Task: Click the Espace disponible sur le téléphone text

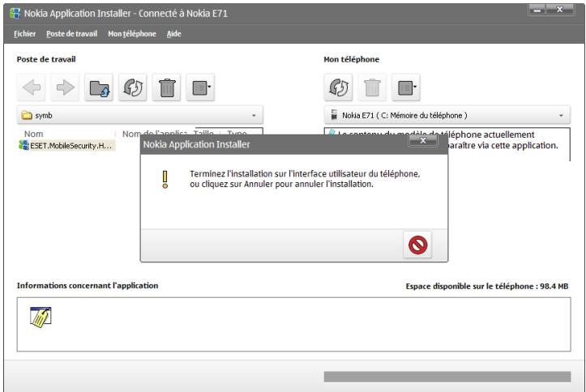Action: (487, 287)
